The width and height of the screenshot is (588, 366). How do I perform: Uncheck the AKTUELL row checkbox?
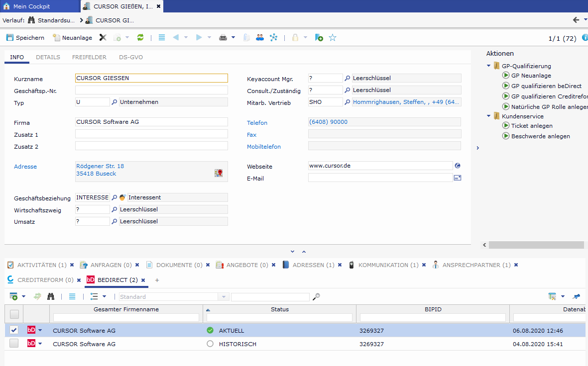click(14, 330)
